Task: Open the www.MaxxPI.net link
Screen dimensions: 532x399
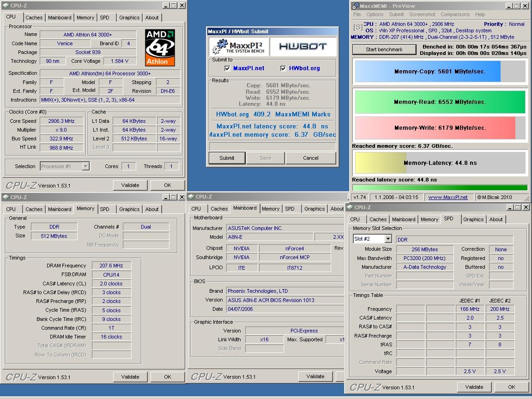Action: (x=447, y=197)
